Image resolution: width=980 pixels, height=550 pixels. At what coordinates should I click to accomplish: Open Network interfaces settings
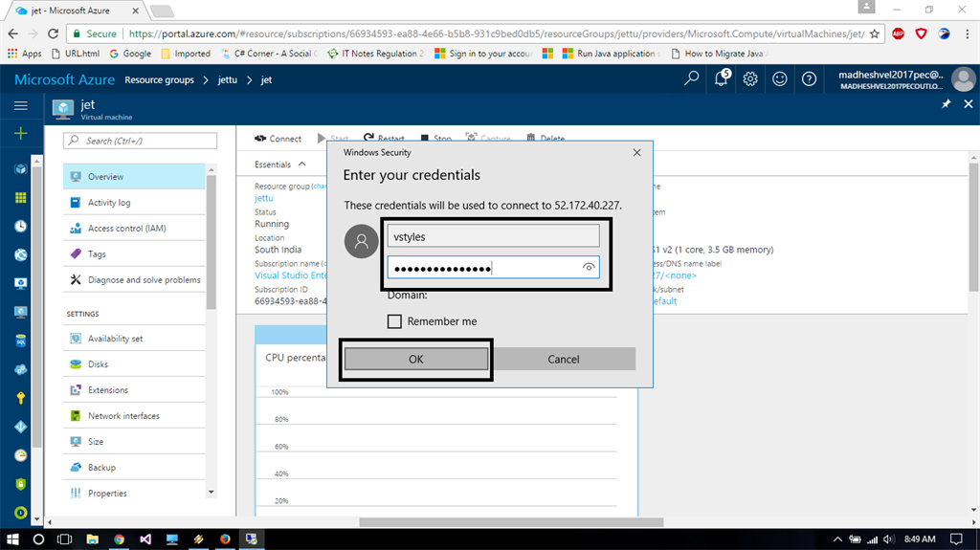point(134,416)
